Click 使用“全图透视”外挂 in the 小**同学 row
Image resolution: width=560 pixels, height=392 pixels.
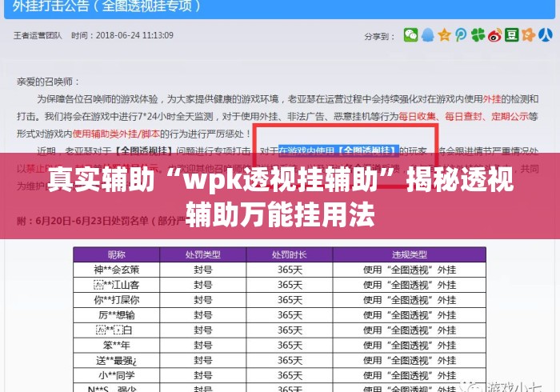point(410,375)
